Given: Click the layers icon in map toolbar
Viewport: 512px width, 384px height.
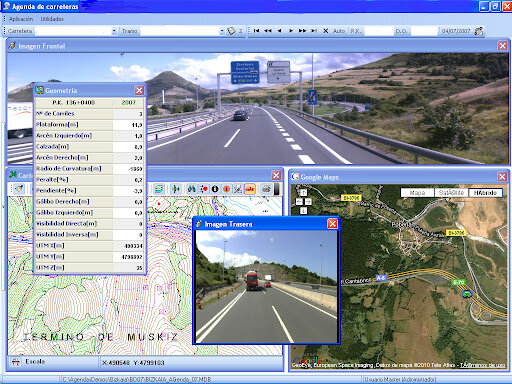Looking at the screenshot, I should click(159, 189).
